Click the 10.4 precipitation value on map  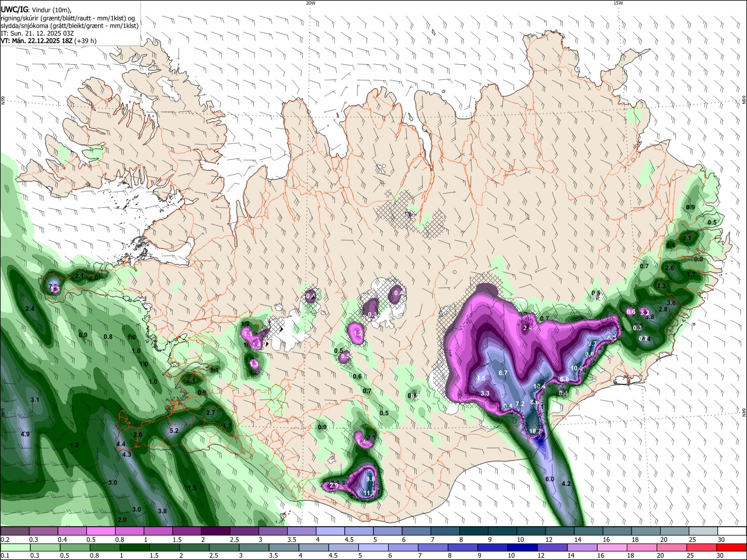tap(540, 386)
